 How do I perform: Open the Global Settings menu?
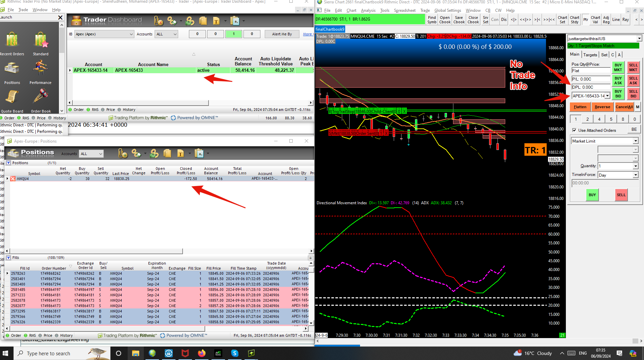448,10
